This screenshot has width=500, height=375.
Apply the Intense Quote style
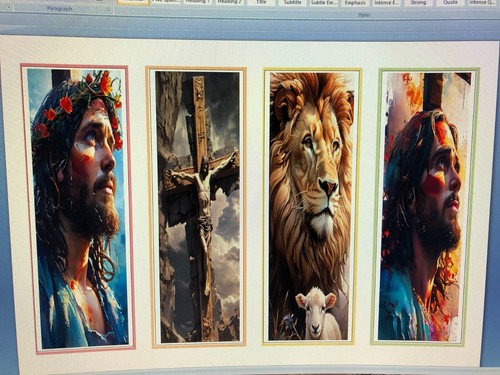482,3
